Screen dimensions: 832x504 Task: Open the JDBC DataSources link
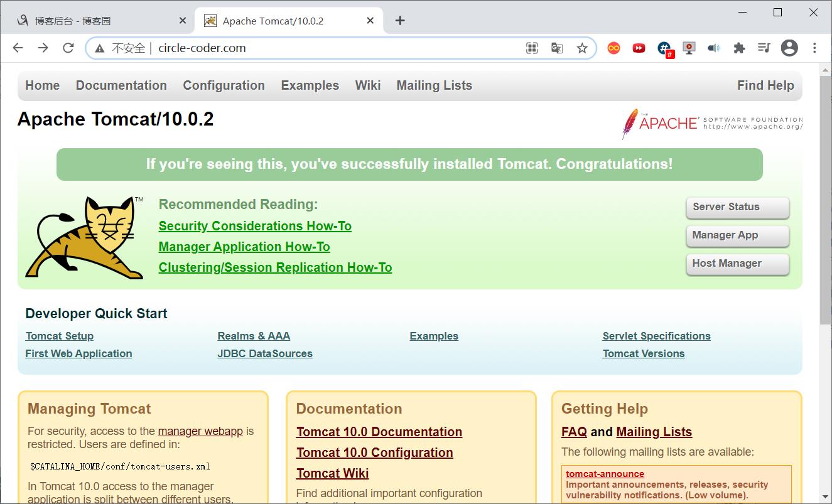pyautogui.click(x=265, y=353)
